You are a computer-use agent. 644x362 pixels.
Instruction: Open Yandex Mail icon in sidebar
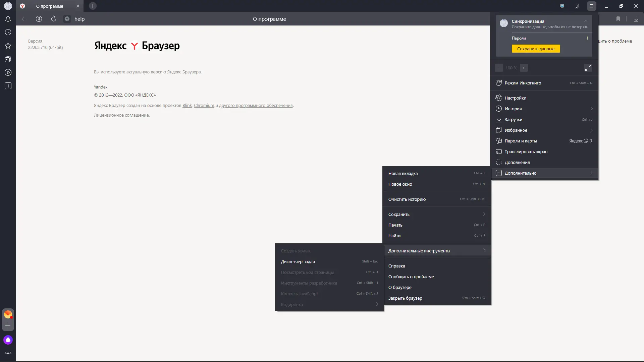pos(8,314)
